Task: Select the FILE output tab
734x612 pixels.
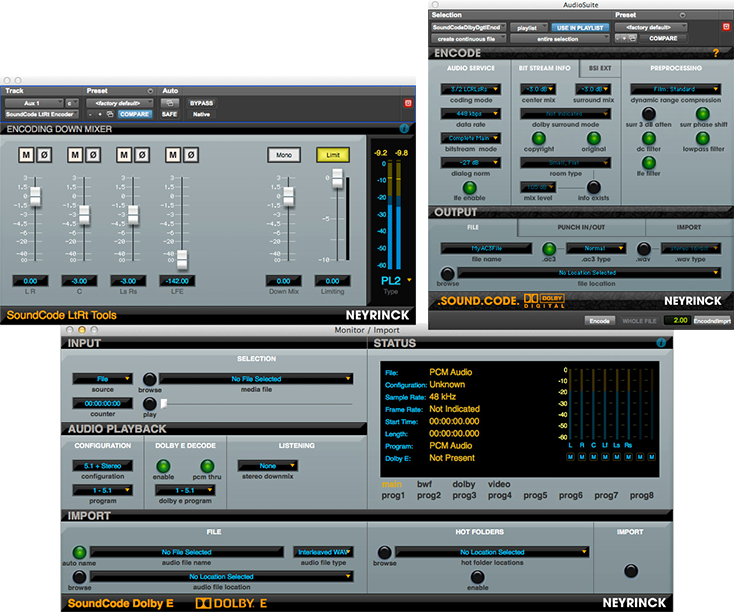Action: pyautogui.click(x=473, y=227)
